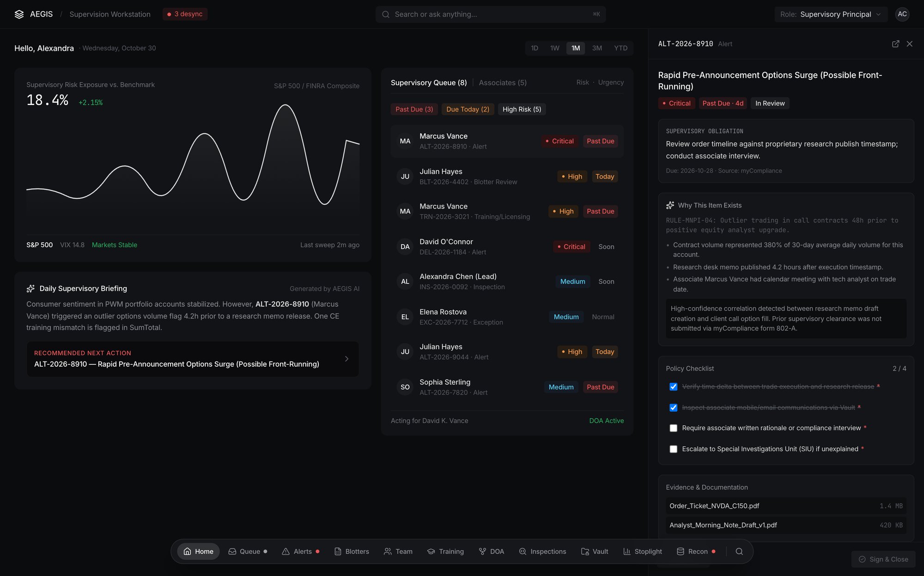Click the Home icon in bottom dock
This screenshot has width=924, height=576.
coord(187,551)
